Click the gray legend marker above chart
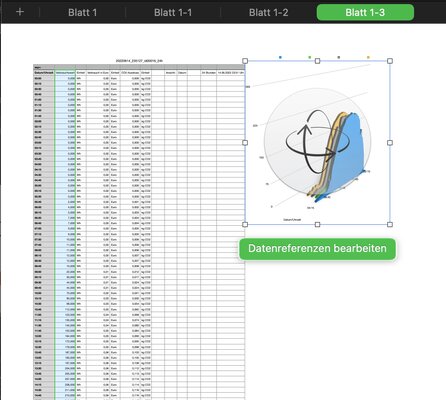The image size is (446, 400). click(x=339, y=57)
